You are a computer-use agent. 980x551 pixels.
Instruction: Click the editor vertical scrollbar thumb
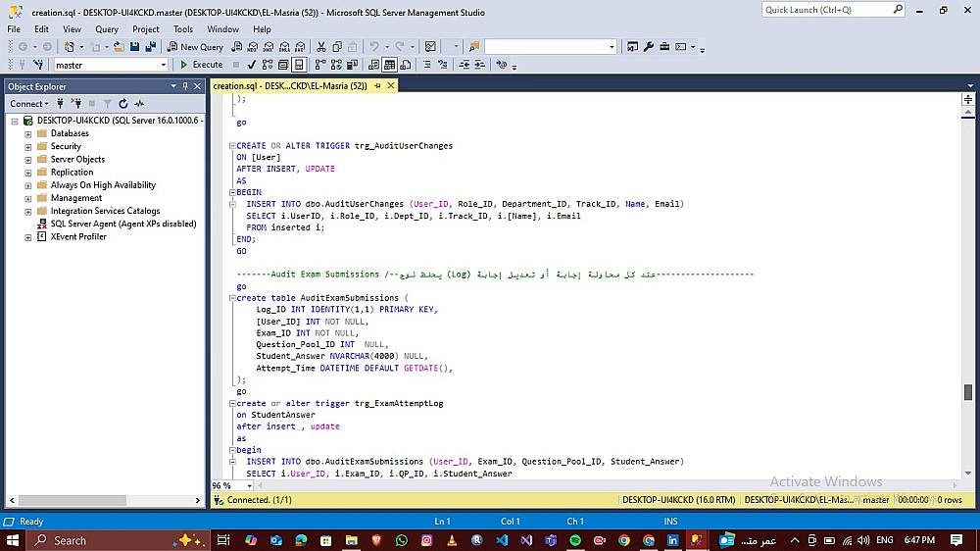coord(968,392)
